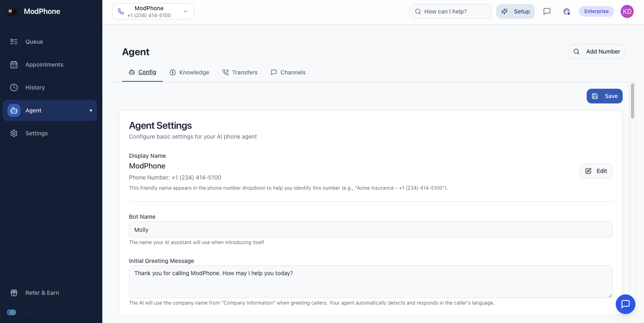Open the floating chat support bubble

click(626, 304)
